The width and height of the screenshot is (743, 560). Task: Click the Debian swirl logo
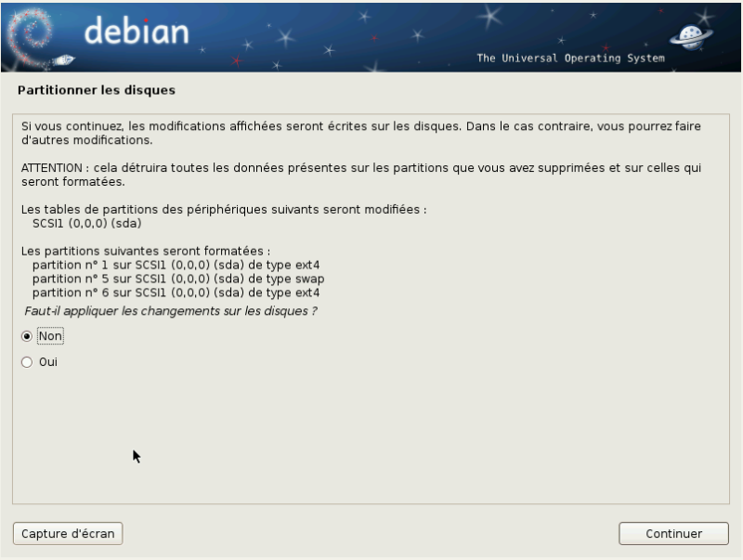pos(33,37)
